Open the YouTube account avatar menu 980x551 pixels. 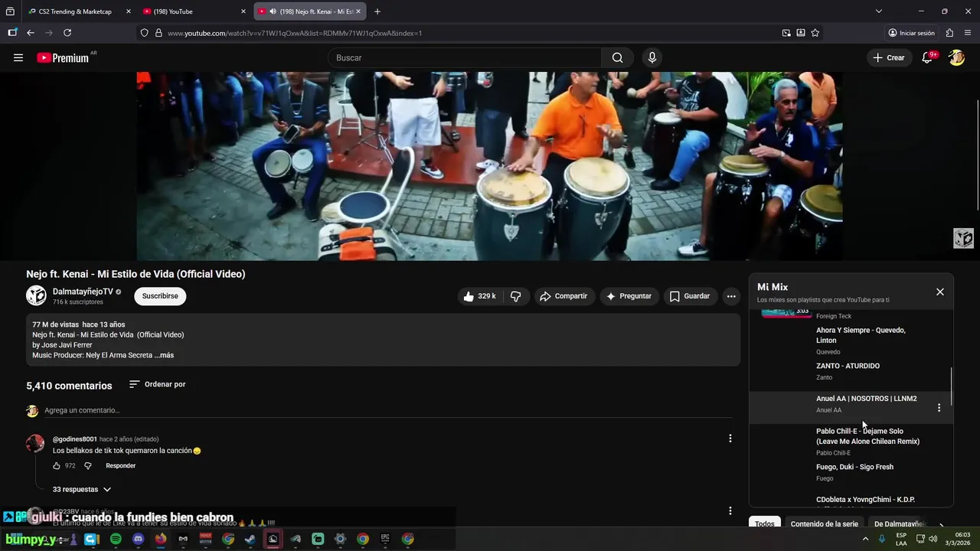956,57
